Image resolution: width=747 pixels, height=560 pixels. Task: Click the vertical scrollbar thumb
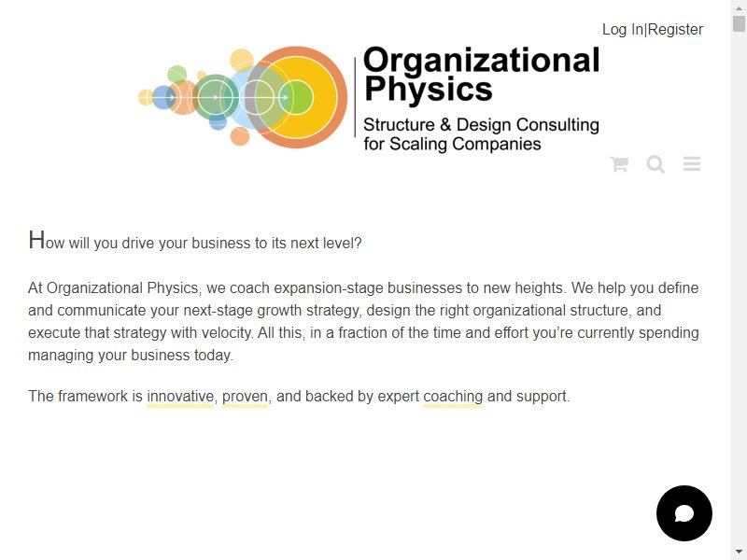point(739,23)
